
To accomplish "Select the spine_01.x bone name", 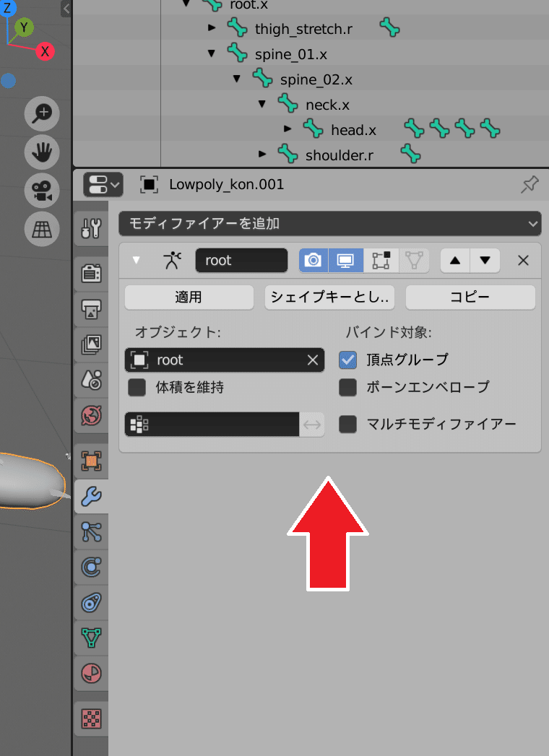I will 291,54.
